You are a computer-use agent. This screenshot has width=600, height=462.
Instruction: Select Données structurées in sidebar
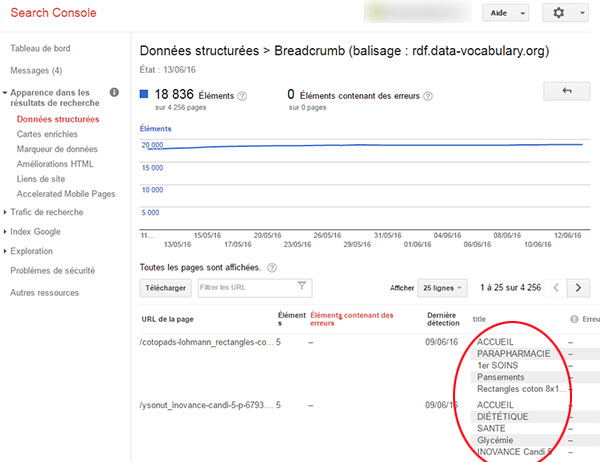(x=58, y=119)
